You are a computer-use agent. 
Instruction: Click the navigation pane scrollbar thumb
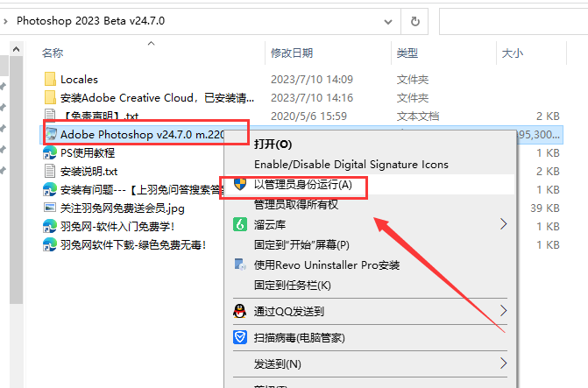pos(16,180)
